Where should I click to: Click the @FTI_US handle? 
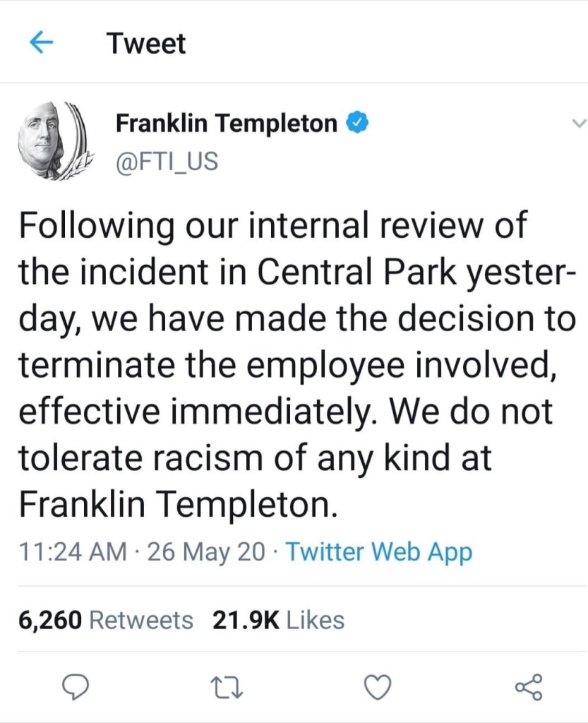[x=167, y=161]
